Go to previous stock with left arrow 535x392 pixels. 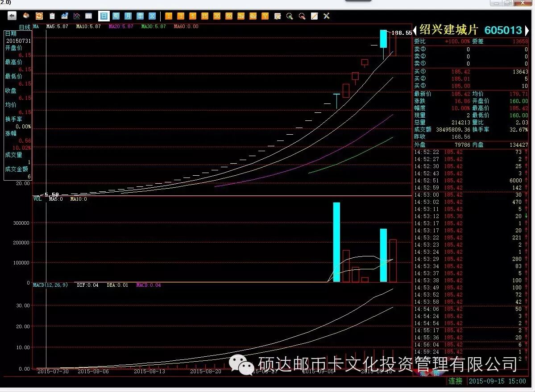point(415,31)
